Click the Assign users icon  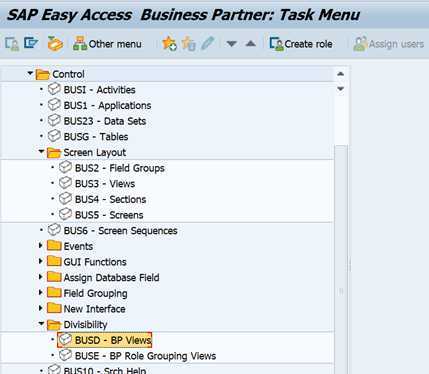pos(360,44)
